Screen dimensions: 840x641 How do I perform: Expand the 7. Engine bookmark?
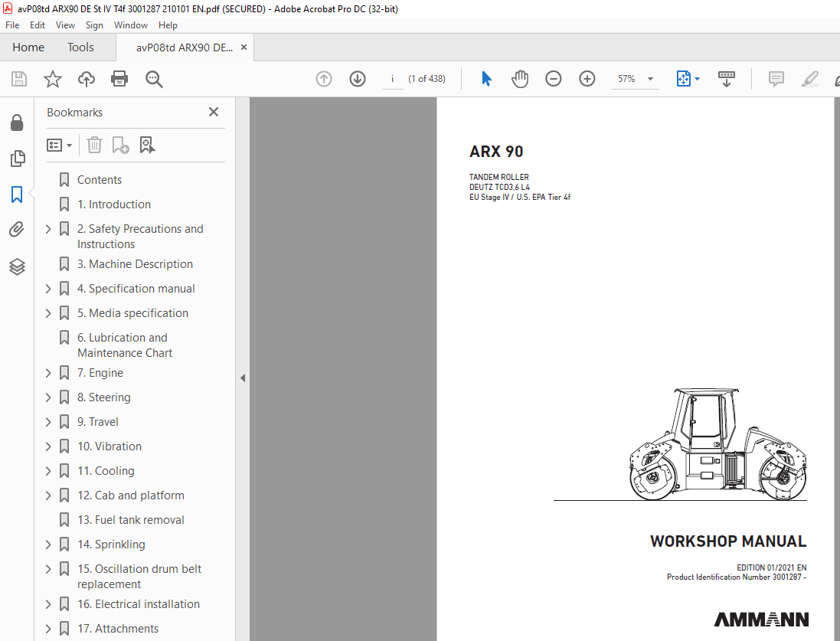click(x=48, y=373)
